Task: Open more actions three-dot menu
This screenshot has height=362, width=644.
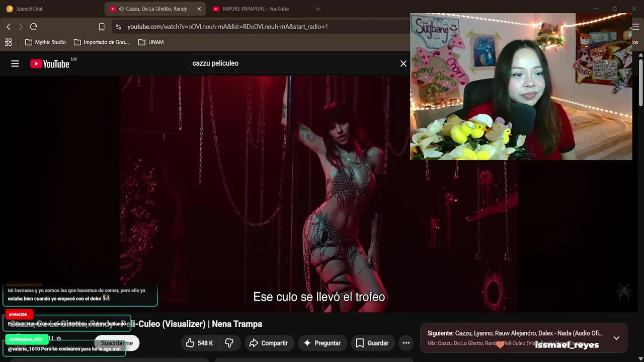Action: click(406, 343)
